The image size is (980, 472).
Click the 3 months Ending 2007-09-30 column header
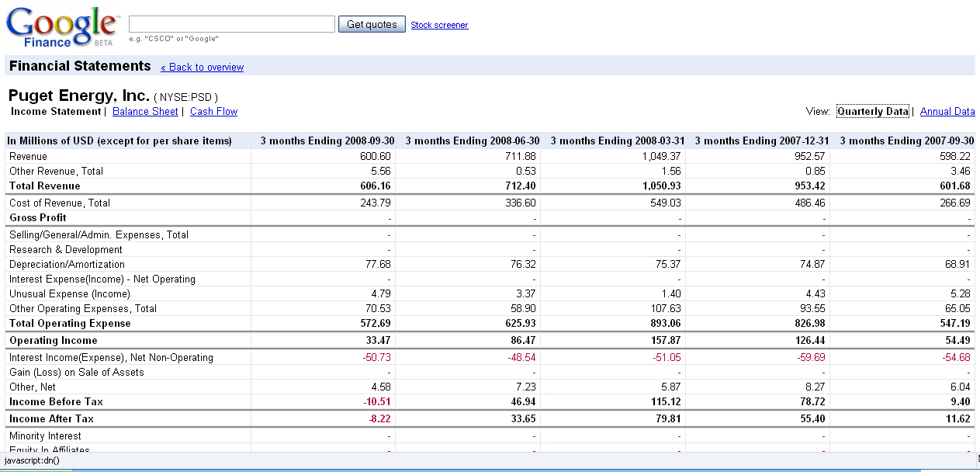907,141
